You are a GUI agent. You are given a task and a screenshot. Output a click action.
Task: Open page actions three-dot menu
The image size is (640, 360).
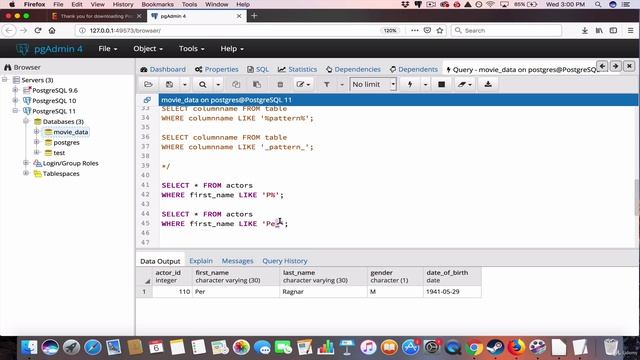point(415,30)
